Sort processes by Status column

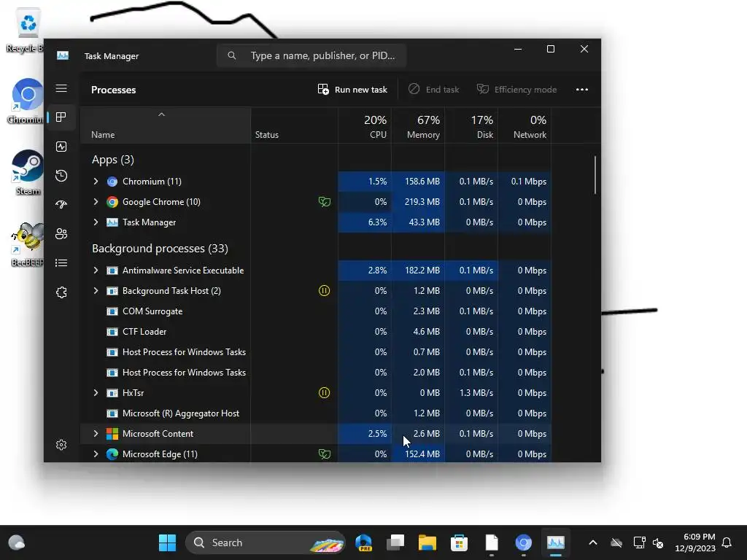[x=295, y=126]
